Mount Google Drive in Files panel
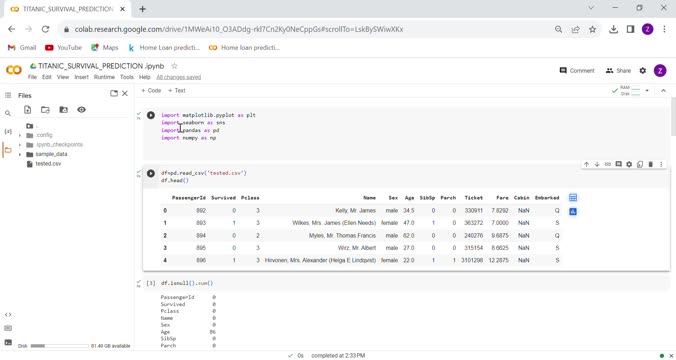Viewport: 676px width, 360px height. point(63,110)
